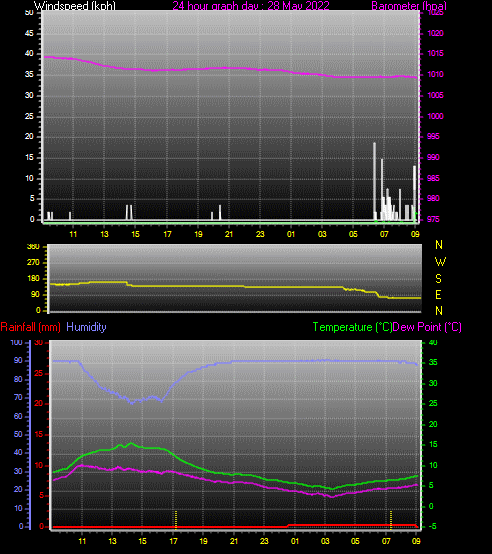Click the 23 hour label under windspeed graph
Image resolution: width=492 pixels, height=554 pixels.
click(x=260, y=234)
